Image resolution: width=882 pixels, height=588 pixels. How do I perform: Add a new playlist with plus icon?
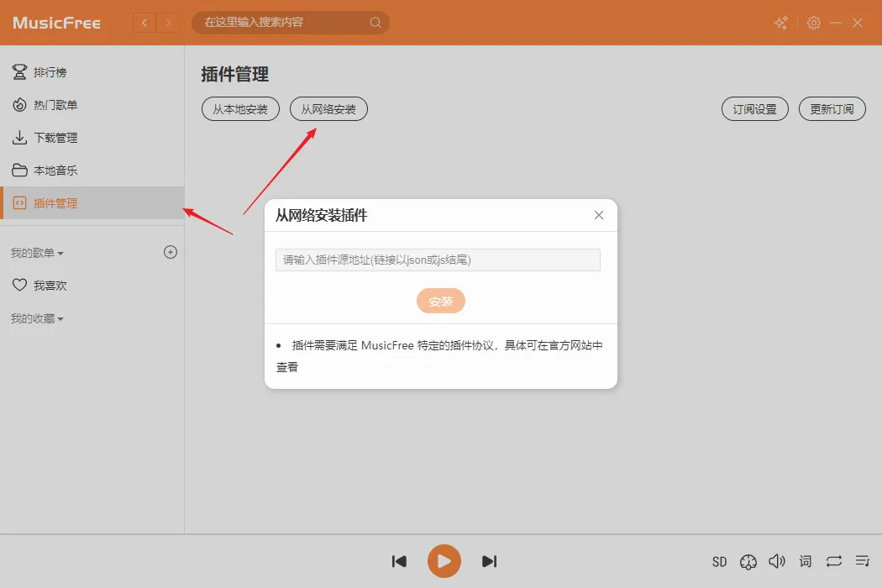point(171,252)
